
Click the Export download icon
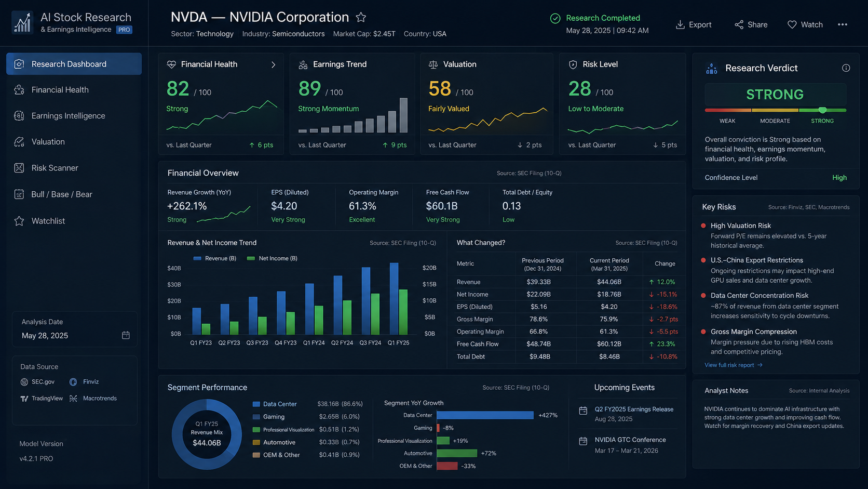click(680, 24)
